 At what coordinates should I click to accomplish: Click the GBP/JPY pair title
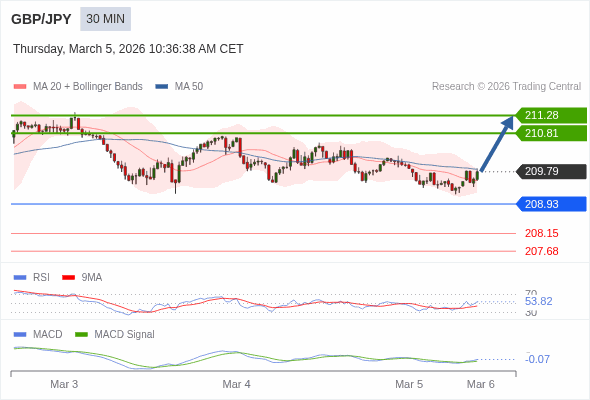tap(41, 19)
